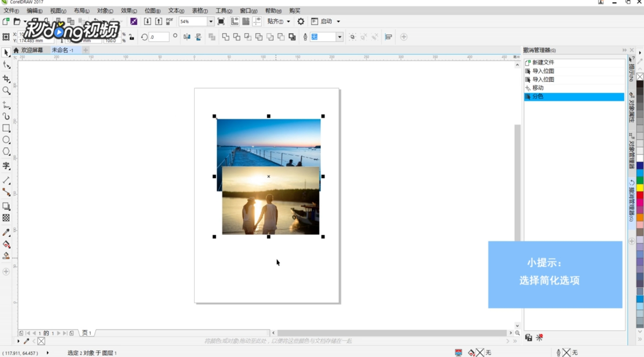This screenshot has height=357, width=644.
Task: Select the Polygon tool
Action: pyautogui.click(x=6, y=152)
